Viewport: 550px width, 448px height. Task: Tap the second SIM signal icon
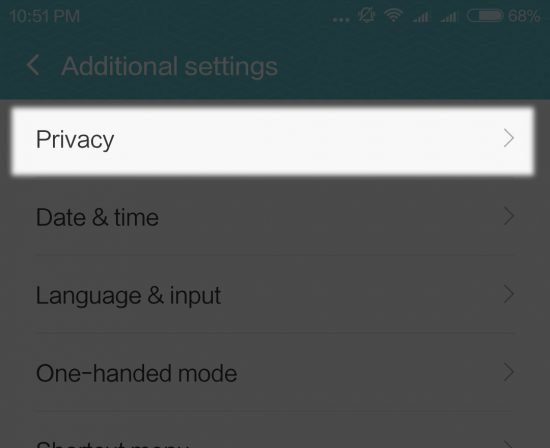tap(448, 17)
